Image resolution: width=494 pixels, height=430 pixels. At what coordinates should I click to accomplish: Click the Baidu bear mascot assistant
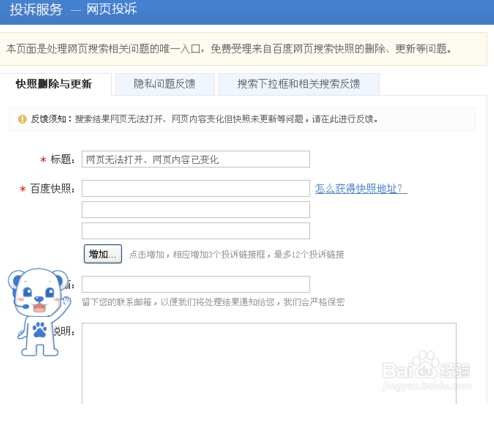point(39,312)
